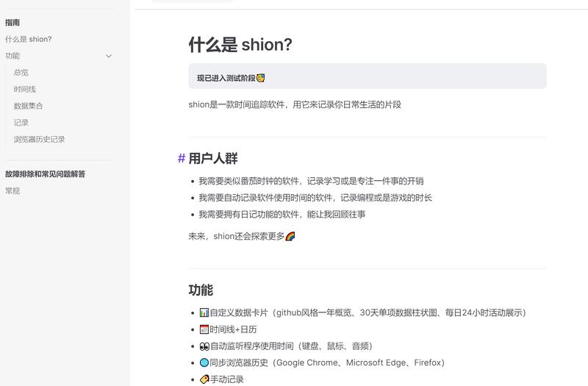Viewport: 588px width, 386px height.
Task: Open the 浏览器历史记录 page
Action: pyautogui.click(x=39, y=139)
